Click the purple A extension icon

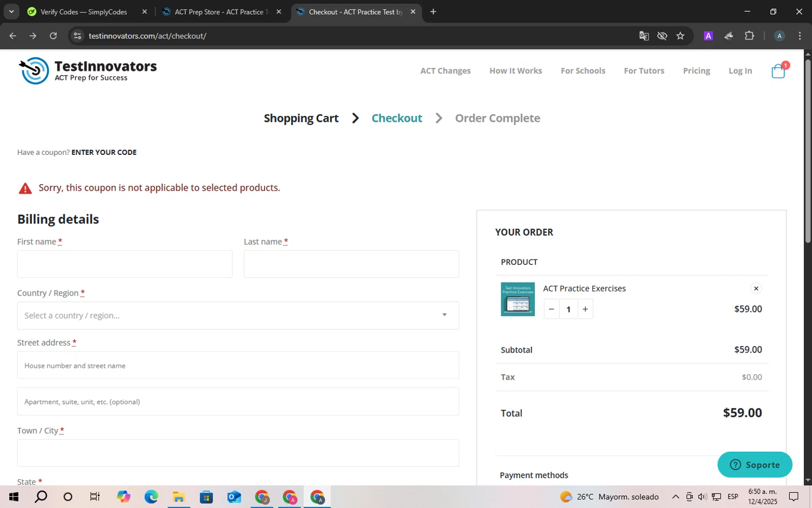pos(708,36)
